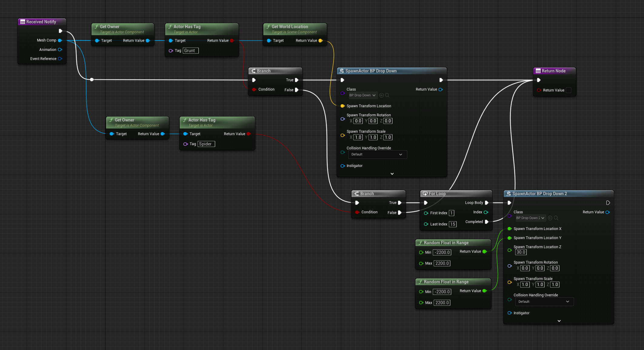Click the browse magnifier icon beside BP Drop Down class
The height and width of the screenshot is (350, 644).
pos(387,95)
